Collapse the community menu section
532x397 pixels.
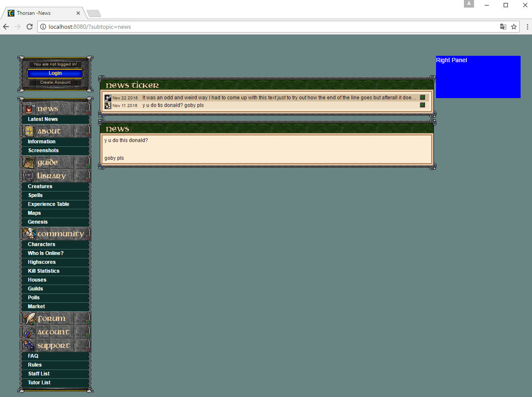(x=88, y=238)
